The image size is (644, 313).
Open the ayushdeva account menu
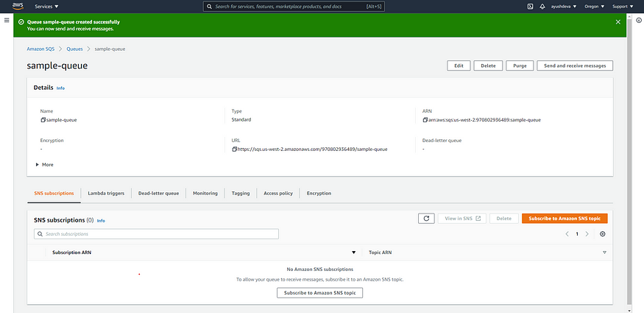pyautogui.click(x=563, y=7)
